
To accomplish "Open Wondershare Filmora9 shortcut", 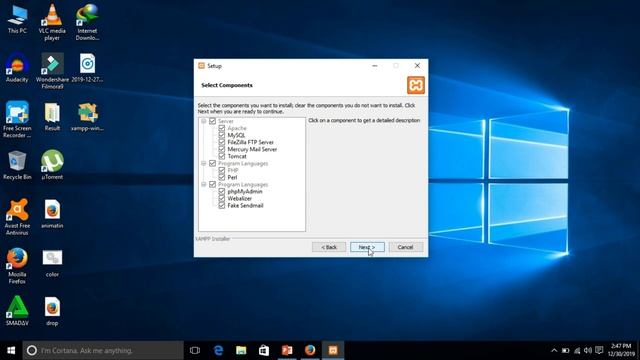I will [x=52, y=71].
